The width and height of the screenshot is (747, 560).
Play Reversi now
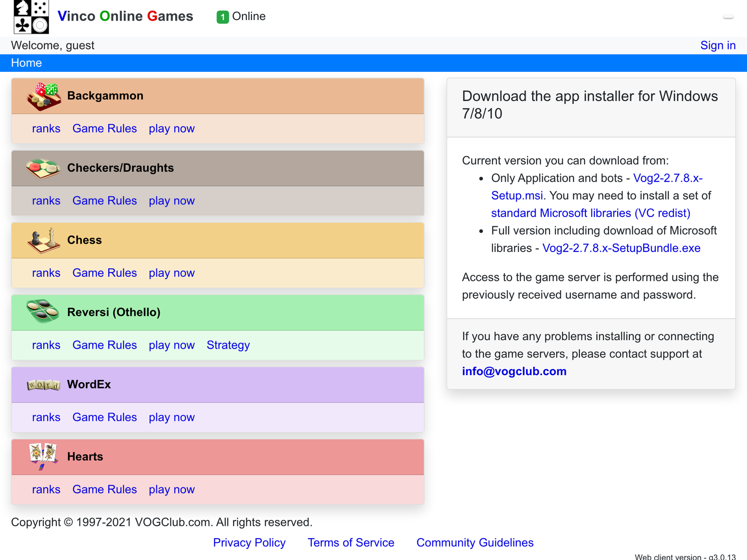(172, 345)
